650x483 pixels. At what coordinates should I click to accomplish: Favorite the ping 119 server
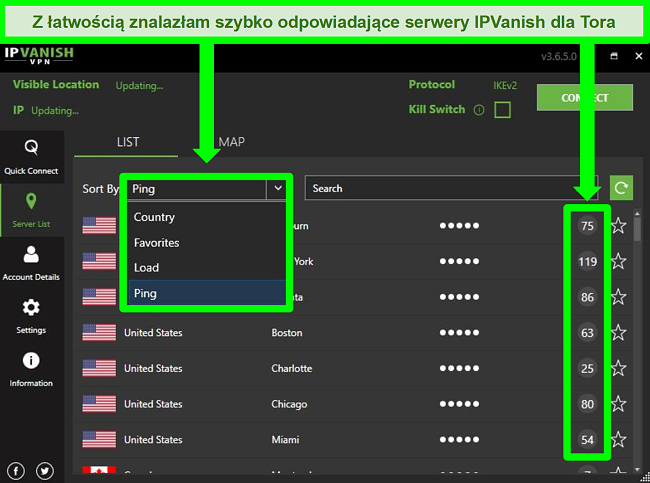[618, 261]
